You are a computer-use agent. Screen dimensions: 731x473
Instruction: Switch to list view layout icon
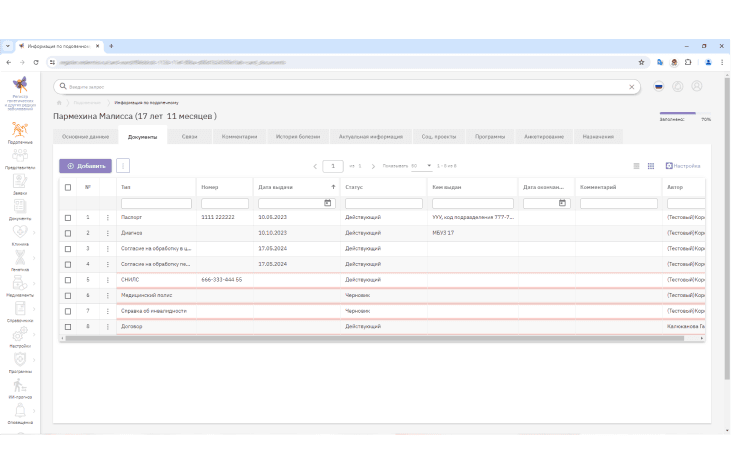(x=636, y=166)
